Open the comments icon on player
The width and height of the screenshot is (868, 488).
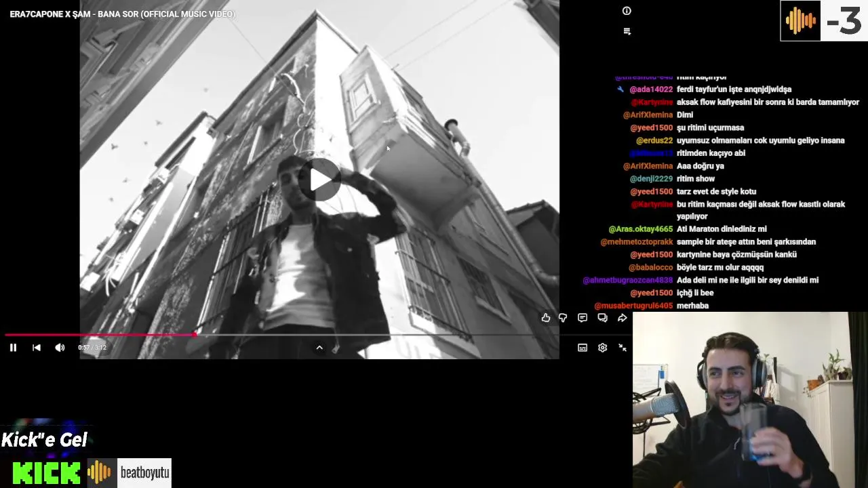[x=583, y=318]
